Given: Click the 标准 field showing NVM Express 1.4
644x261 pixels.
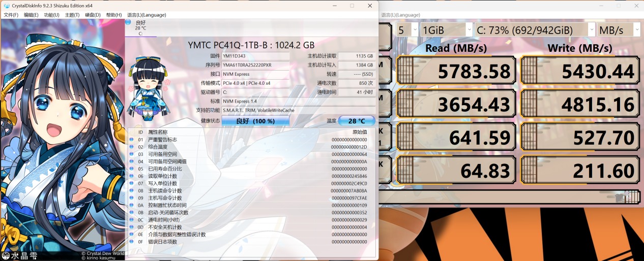Looking at the screenshot, I should point(299,101).
